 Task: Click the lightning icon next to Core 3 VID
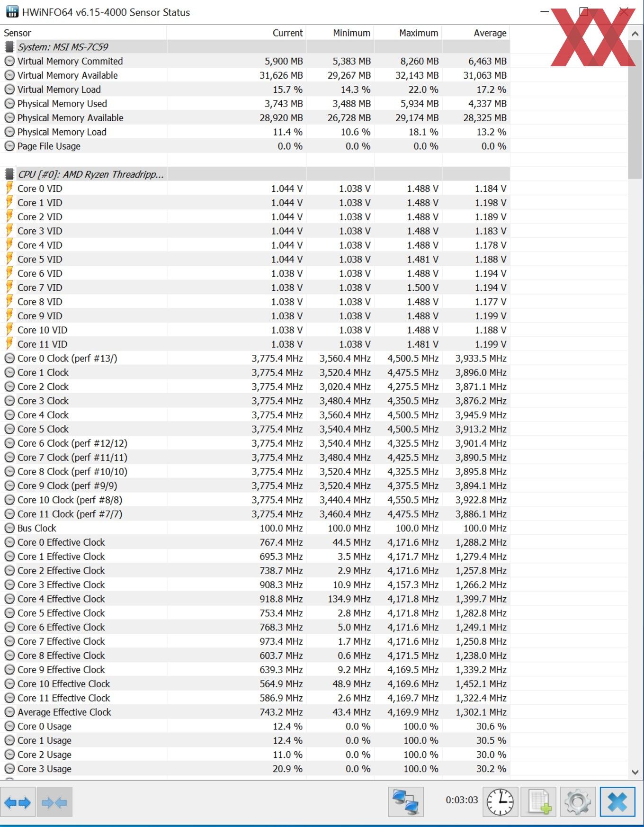[x=9, y=231]
